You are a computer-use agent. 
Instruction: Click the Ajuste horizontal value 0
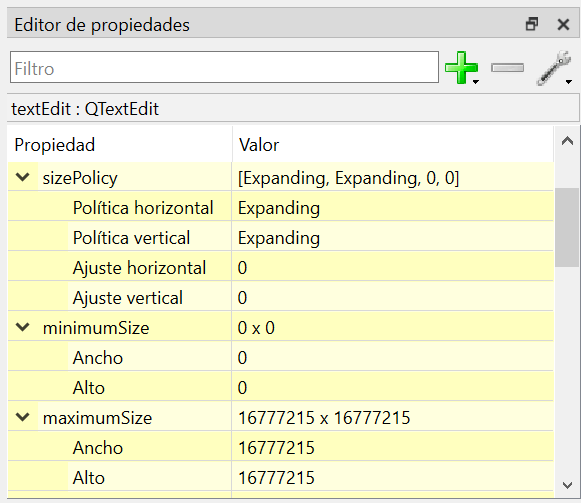242,267
